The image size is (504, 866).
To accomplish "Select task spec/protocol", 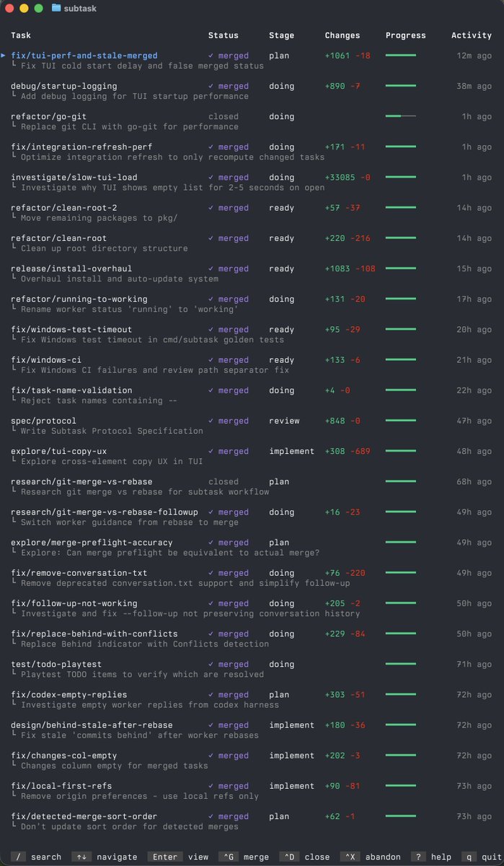I will (x=43, y=421).
